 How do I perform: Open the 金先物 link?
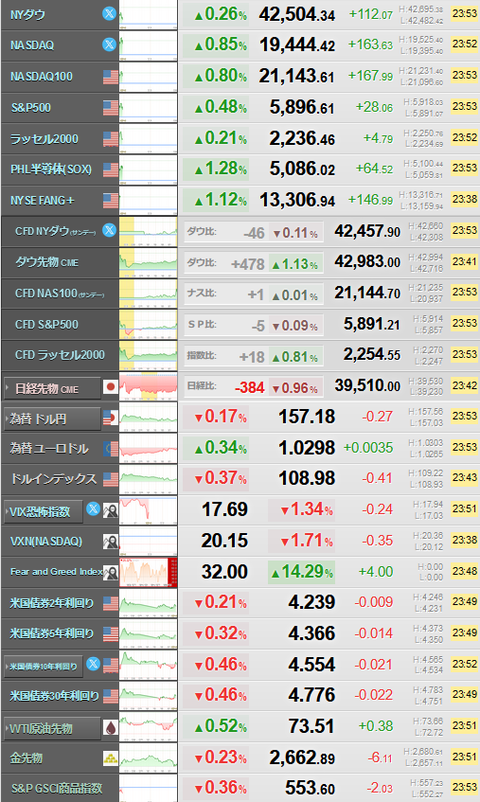click(26, 758)
